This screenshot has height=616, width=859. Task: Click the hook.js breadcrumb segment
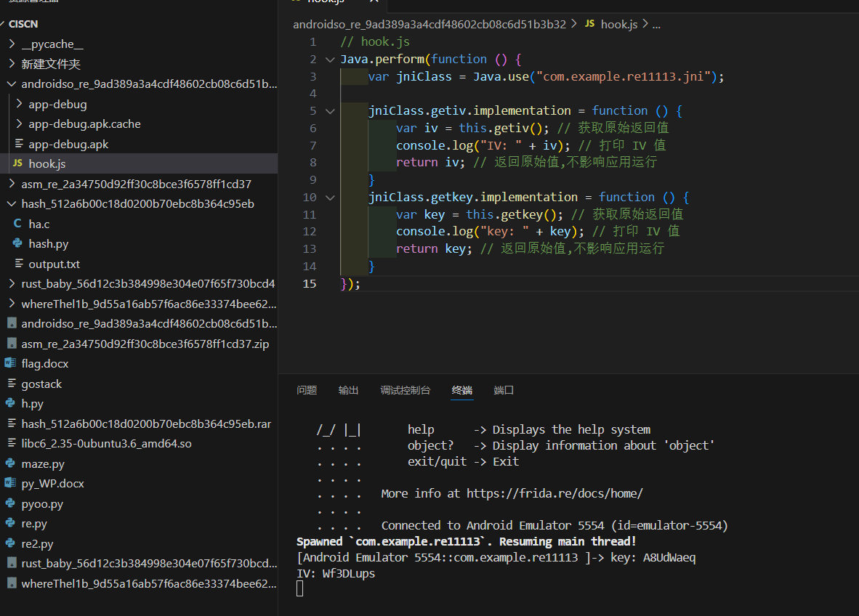tap(619, 24)
